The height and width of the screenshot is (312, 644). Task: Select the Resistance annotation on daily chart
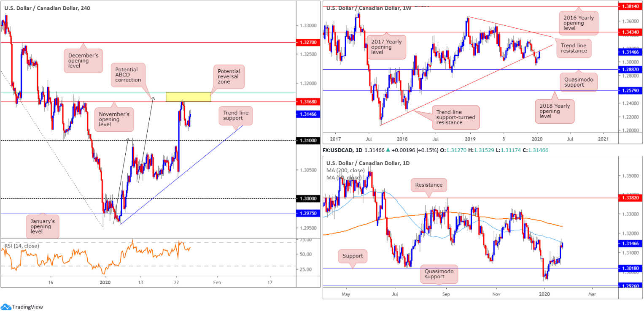tap(429, 185)
